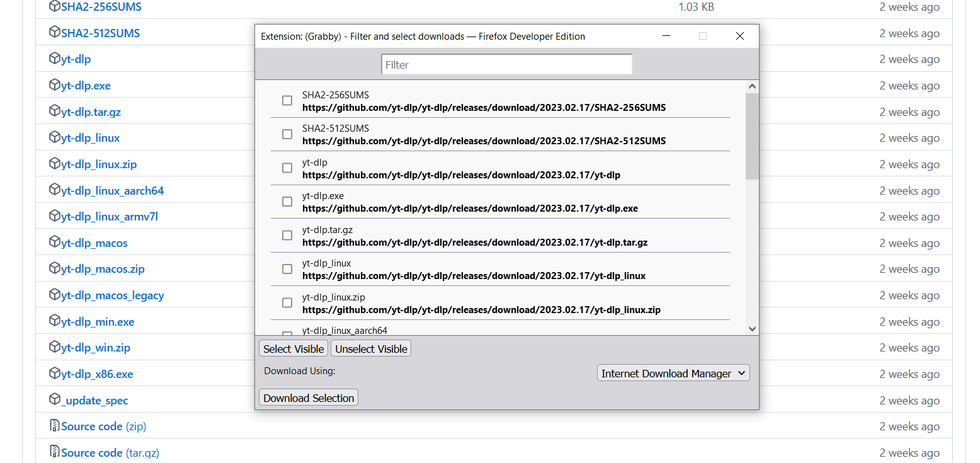Open yt-dlp_min.exe asset link
The image size is (980, 463).
pyautogui.click(x=98, y=322)
